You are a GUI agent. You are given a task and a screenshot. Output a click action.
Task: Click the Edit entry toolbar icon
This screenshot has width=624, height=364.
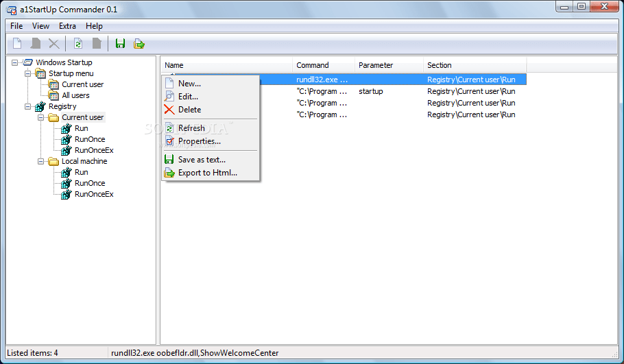(36, 43)
